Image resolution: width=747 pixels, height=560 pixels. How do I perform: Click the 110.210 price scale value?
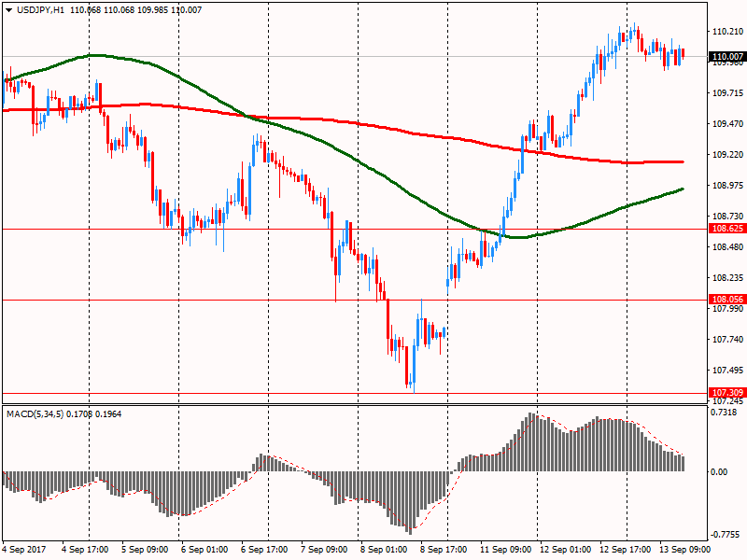pyautogui.click(x=727, y=32)
